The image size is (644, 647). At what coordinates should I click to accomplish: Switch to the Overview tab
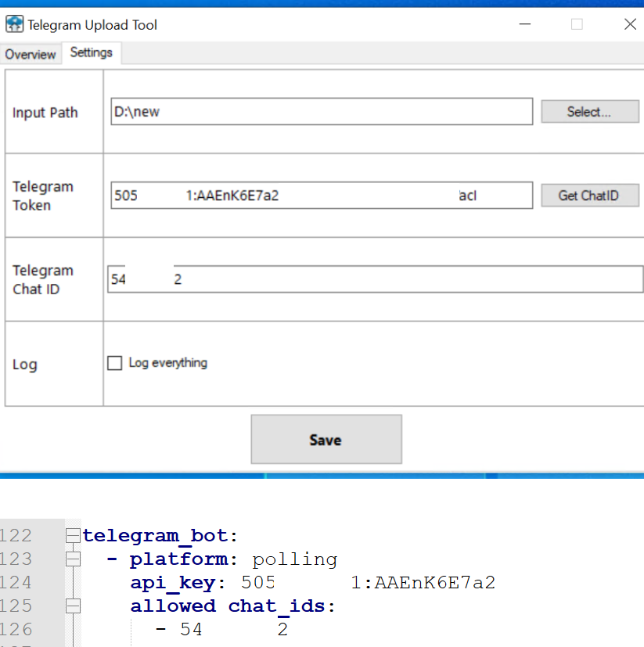click(31, 54)
